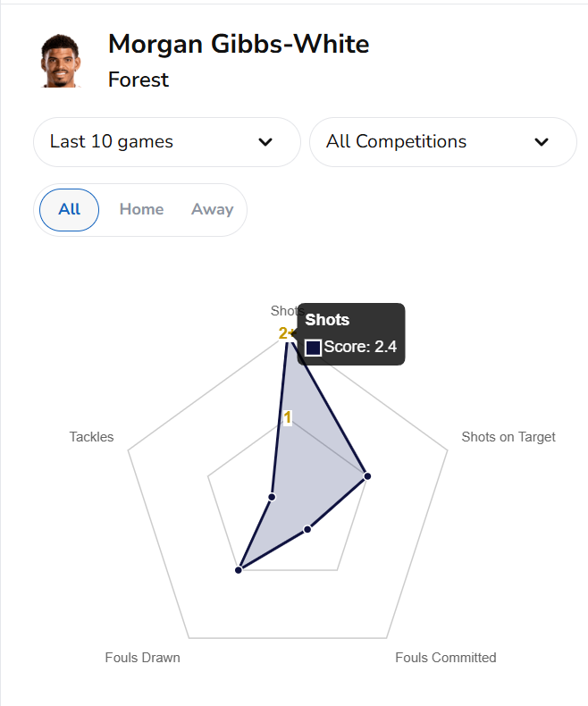The height and width of the screenshot is (706, 588).
Task: Click the Tackles data point
Action: [273, 496]
